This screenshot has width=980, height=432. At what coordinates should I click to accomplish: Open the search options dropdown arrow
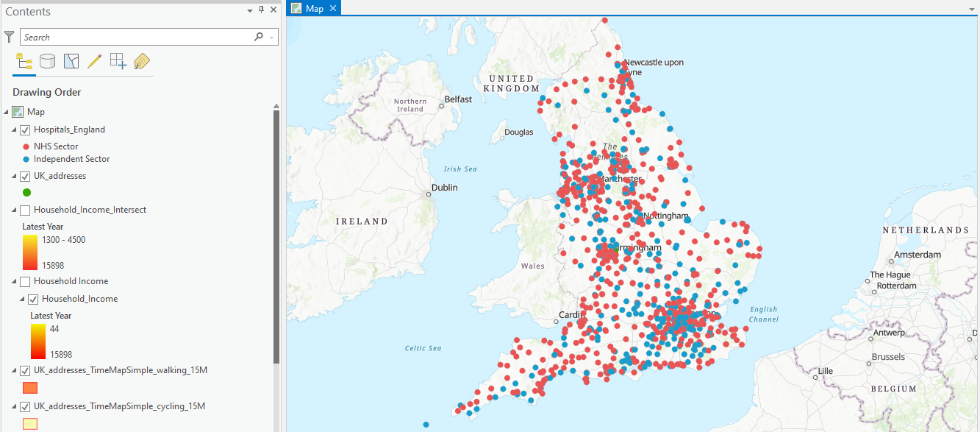pos(272,37)
